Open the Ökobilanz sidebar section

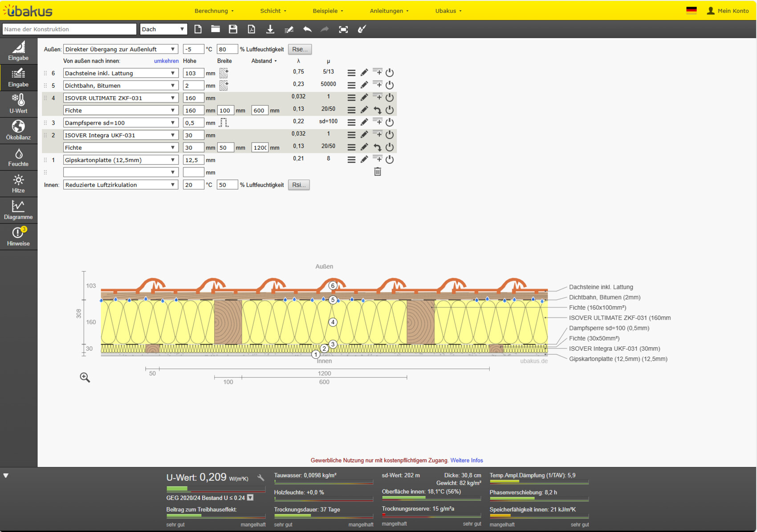[18, 130]
